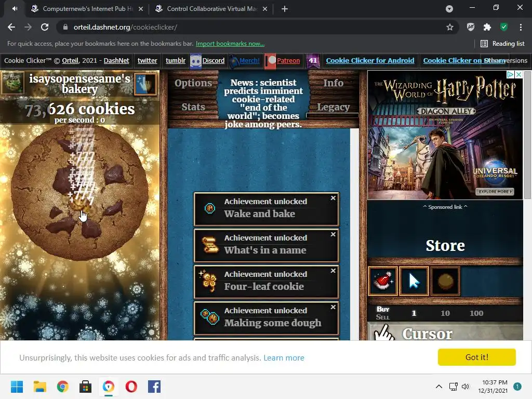532x399 pixels.
Task: Click Four-leaf cookie clover icon
Action: pyautogui.click(x=209, y=281)
